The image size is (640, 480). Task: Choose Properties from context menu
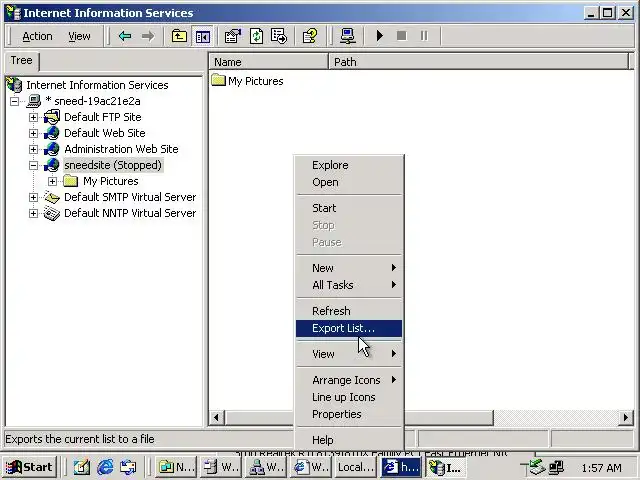(349, 414)
